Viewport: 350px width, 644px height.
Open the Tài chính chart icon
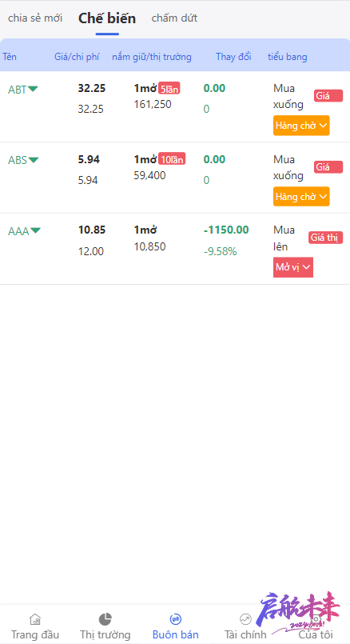[245, 619]
